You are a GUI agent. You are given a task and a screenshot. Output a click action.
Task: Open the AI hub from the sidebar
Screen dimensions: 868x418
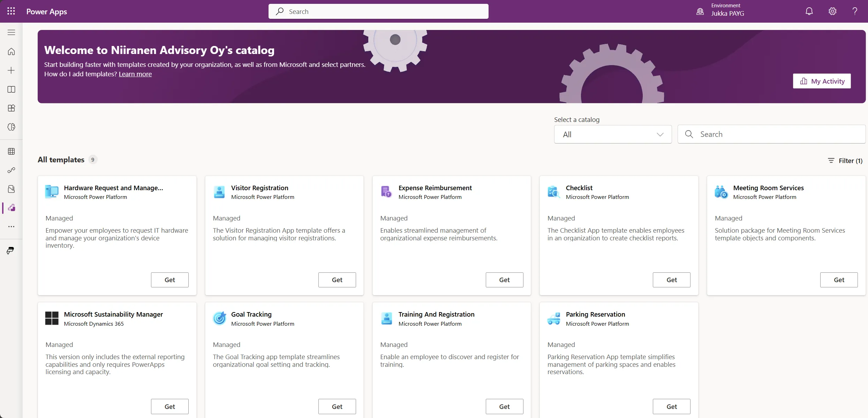click(11, 127)
